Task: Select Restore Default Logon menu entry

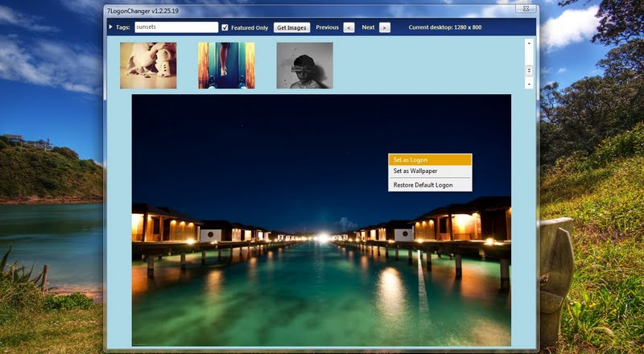Action: (430, 185)
